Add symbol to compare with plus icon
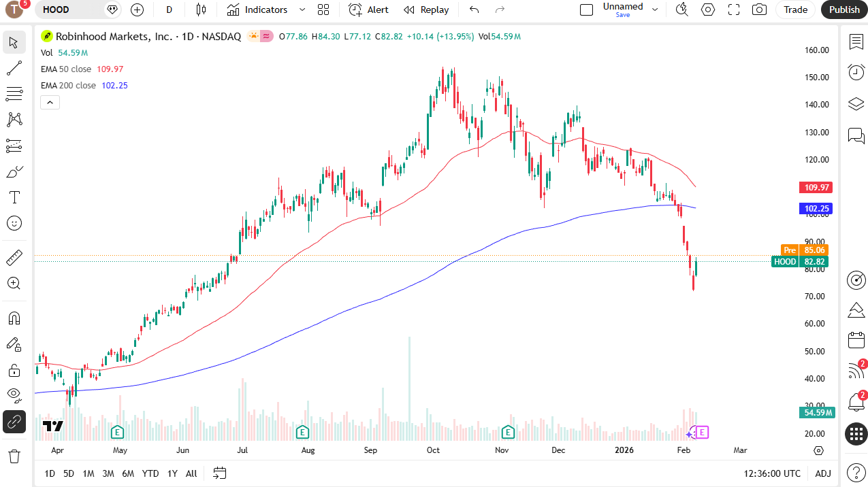Screen dimensions: 868x487 pos(137,10)
